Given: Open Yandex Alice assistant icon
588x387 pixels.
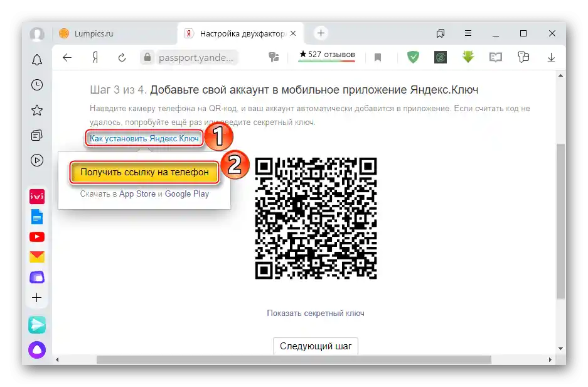Looking at the screenshot, I should tap(37, 350).
